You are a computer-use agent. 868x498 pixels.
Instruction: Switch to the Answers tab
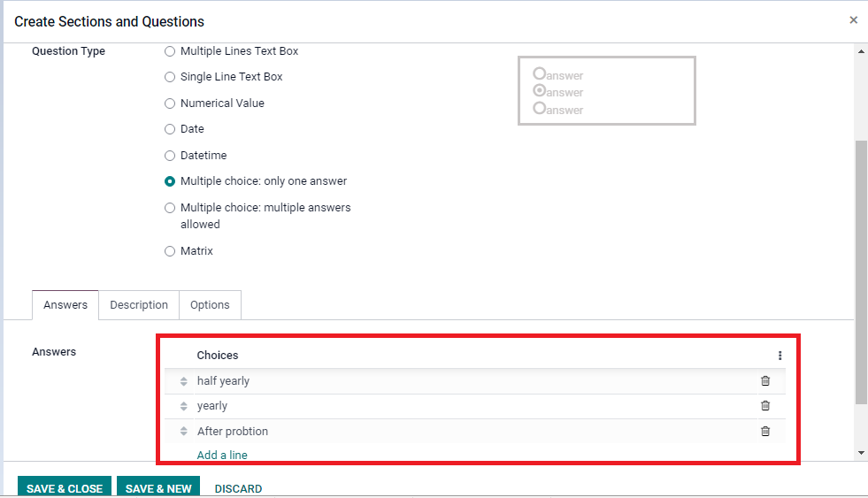click(65, 305)
